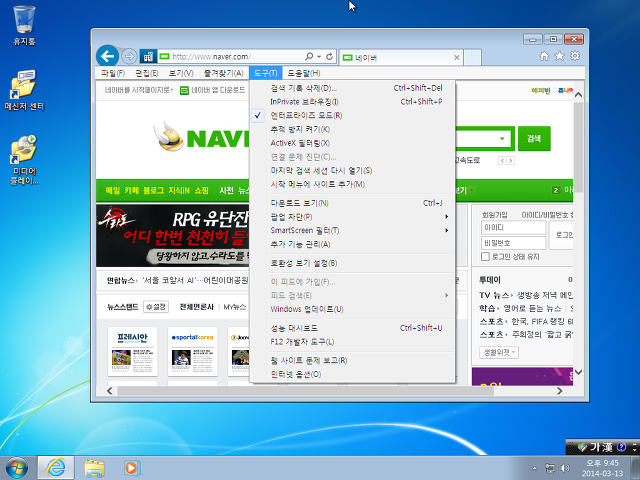The image size is (640, 480).
Task: Select Windows 업데이트(U) menu item
Action: point(352,309)
